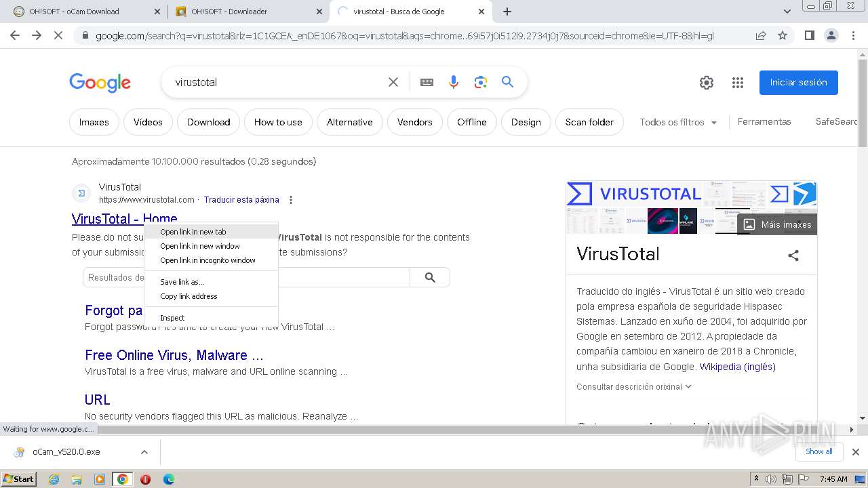Expand Todos os filtros dropdown
Image resolution: width=868 pixels, height=488 pixels.
[679, 122]
